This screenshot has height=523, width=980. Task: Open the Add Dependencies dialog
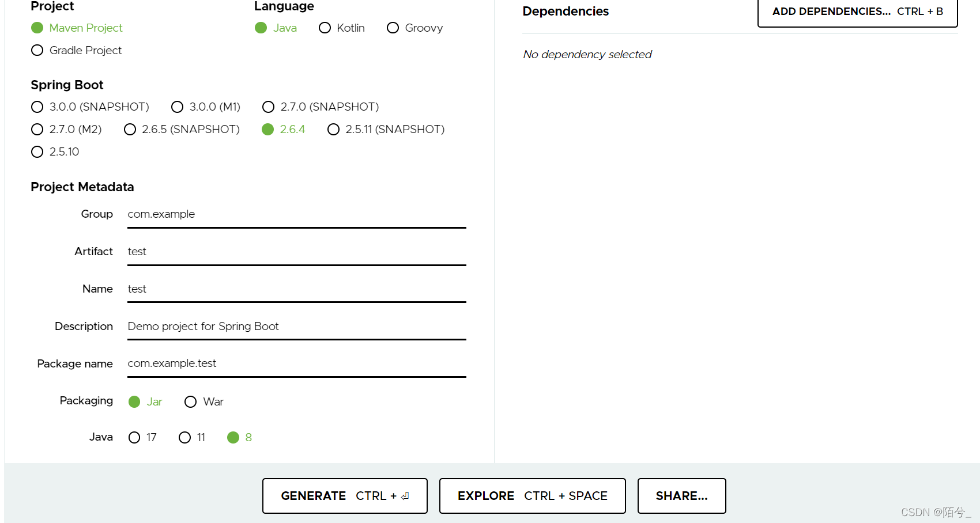coord(858,12)
